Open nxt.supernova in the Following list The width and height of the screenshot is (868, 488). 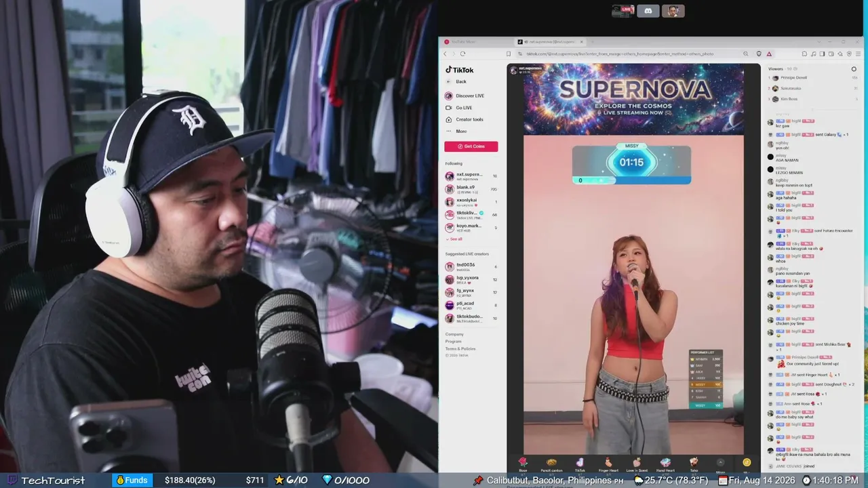(471, 176)
